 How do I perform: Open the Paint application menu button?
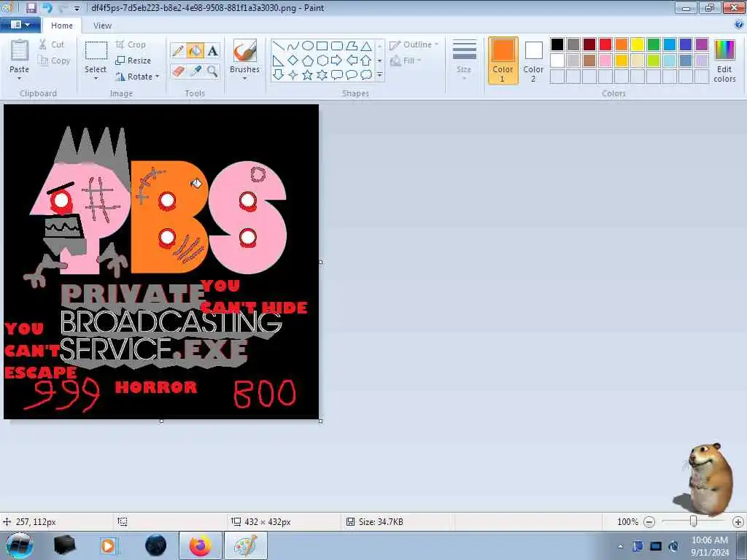pos(20,25)
